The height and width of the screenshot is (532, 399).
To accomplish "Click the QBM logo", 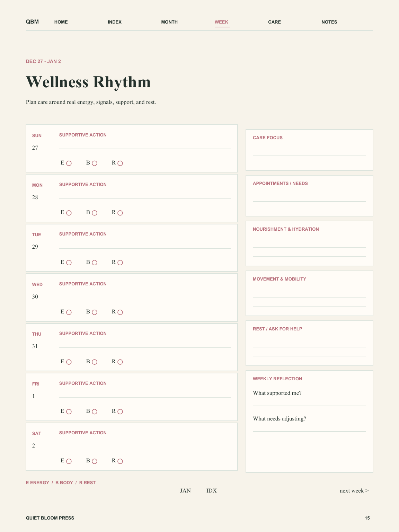I will coord(32,22).
